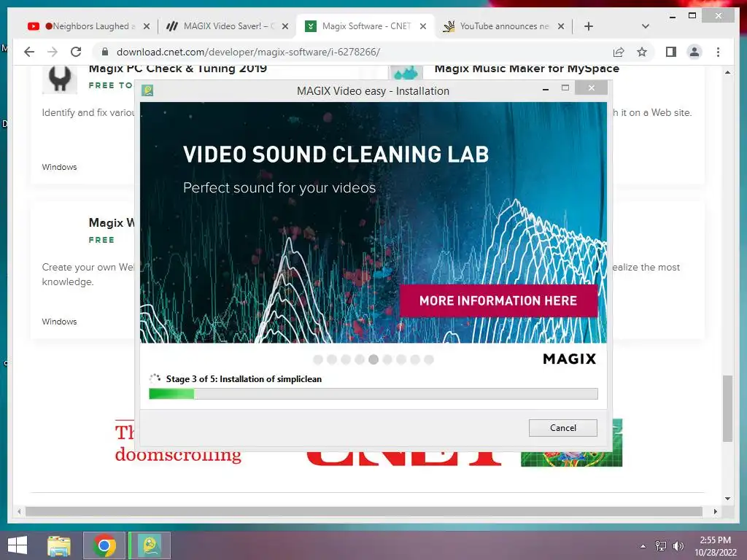
Task: Click the horizontal scroll left arrow
Action: point(19,511)
